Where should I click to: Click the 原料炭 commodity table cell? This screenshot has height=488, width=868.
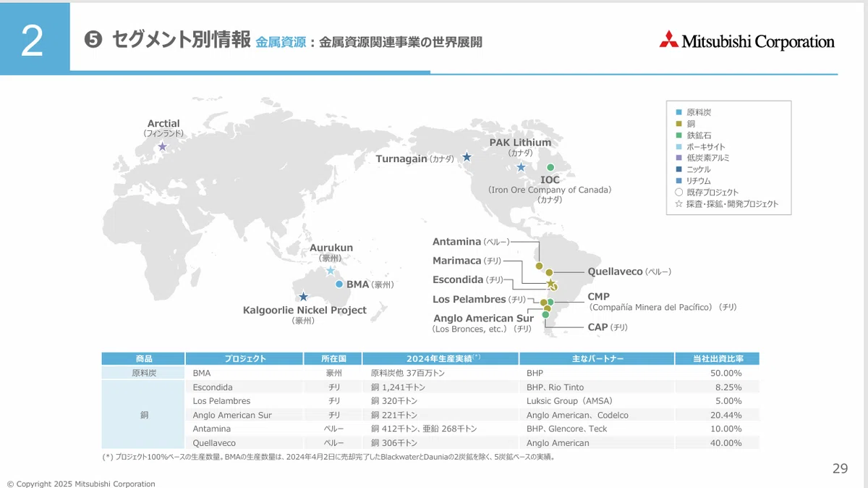(143, 373)
